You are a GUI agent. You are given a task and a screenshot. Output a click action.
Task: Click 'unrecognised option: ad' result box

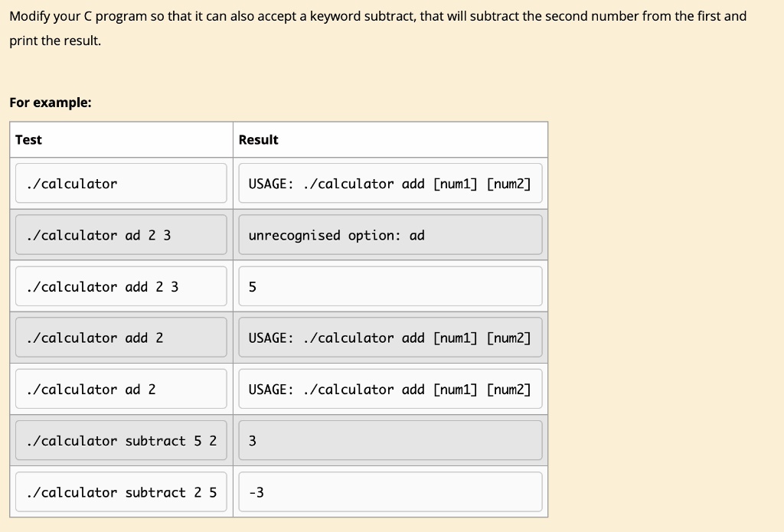390,234
